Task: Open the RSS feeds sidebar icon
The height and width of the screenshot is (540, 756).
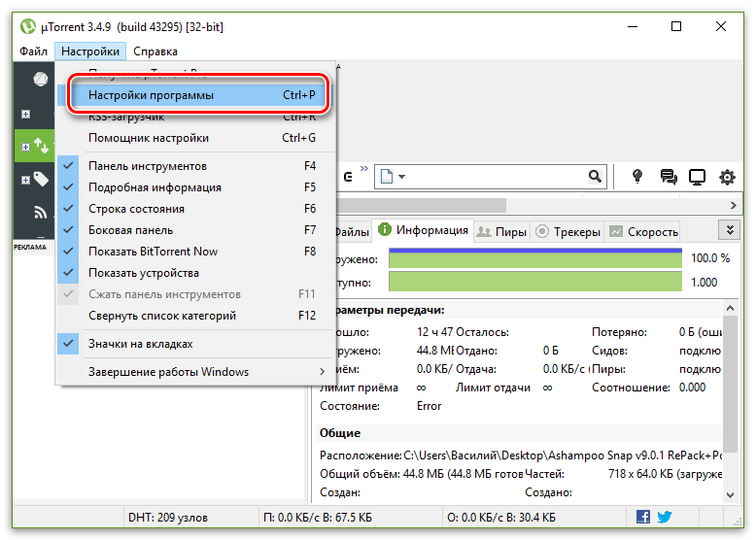Action: click(x=41, y=212)
